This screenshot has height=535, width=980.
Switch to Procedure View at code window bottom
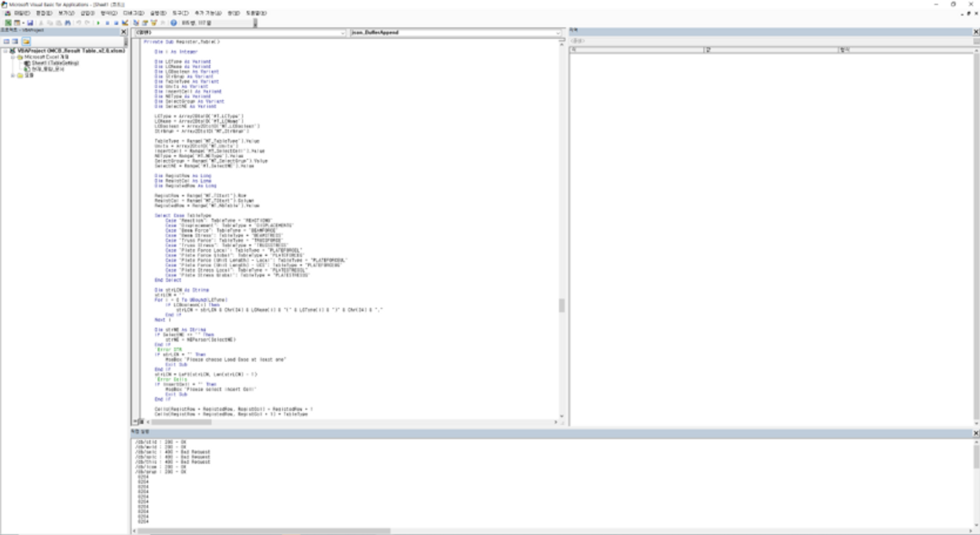tap(135, 421)
